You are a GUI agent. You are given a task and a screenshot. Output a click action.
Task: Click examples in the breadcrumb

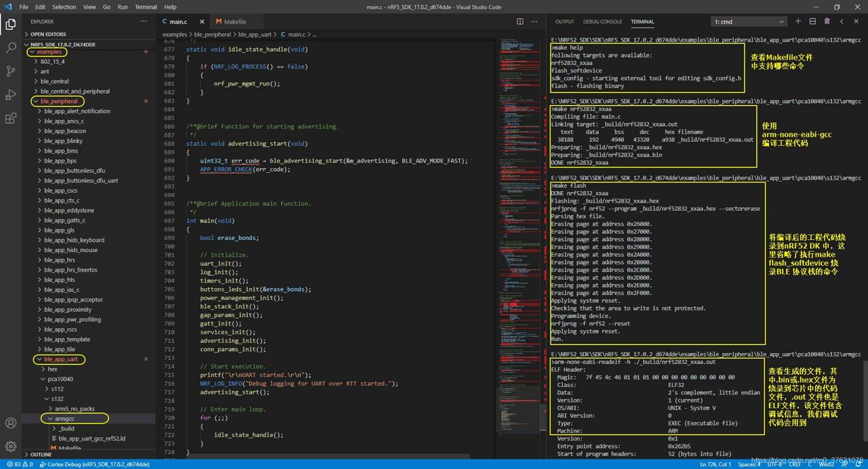point(174,34)
